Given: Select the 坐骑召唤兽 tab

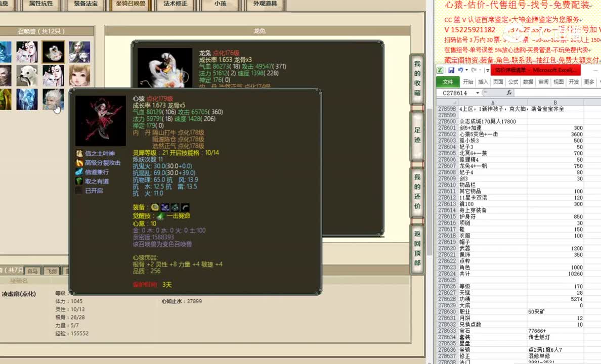Looking at the screenshot, I should (131, 4).
